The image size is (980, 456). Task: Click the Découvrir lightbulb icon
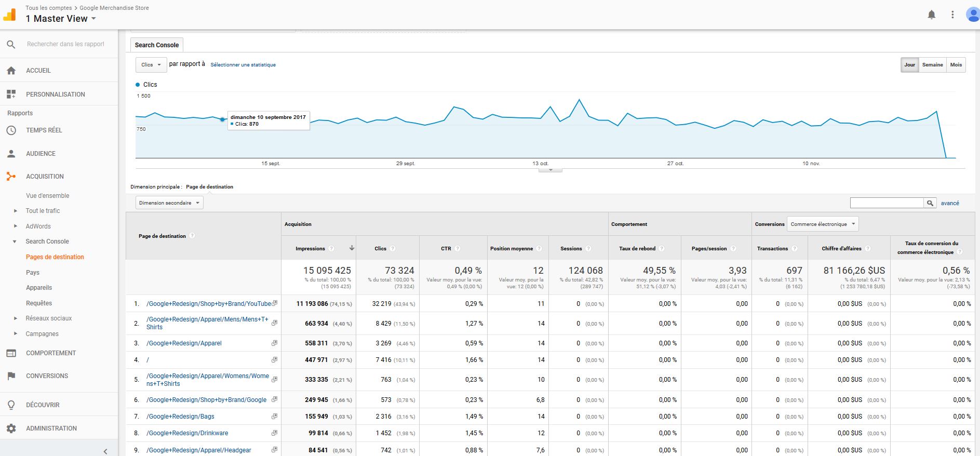(x=11, y=405)
